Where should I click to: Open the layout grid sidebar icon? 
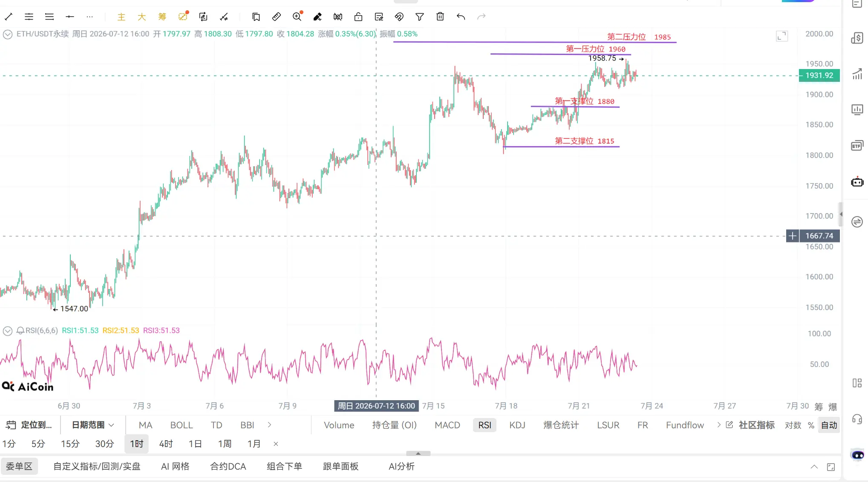(857, 383)
